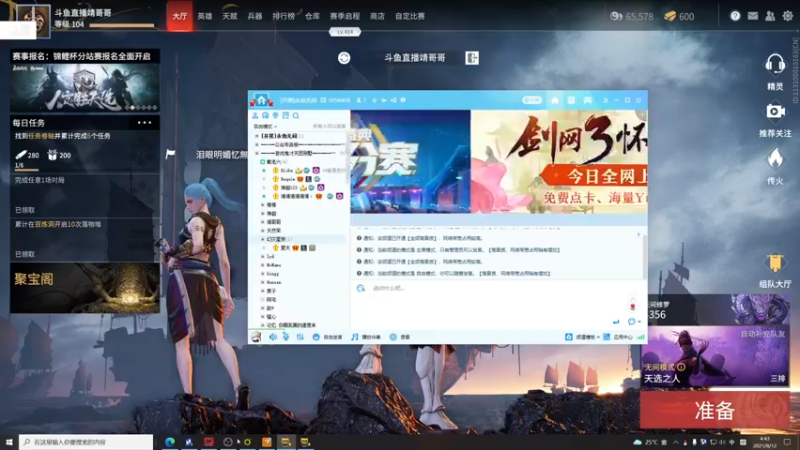Viewport: 800px width, 450px height.
Task: Open the 聚宝阁 banner
Action: point(85,288)
